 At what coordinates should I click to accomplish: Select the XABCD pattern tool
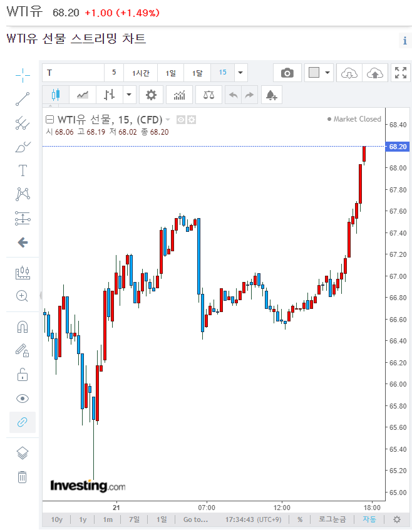click(x=23, y=194)
